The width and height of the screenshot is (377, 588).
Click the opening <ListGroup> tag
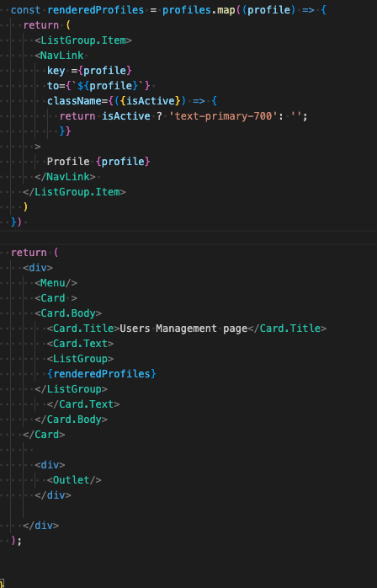80,359
